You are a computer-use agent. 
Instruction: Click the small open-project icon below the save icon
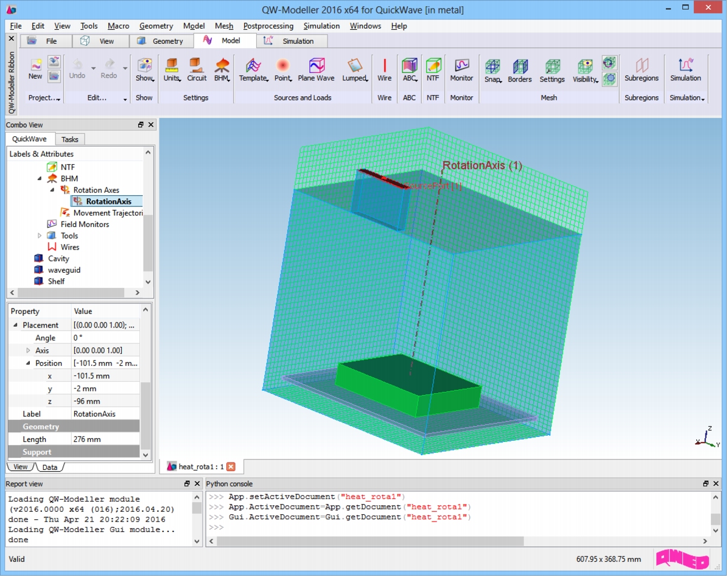54,76
